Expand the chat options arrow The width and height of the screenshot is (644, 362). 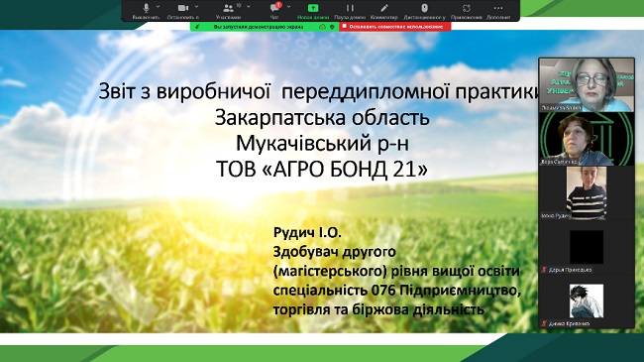pos(288,7)
